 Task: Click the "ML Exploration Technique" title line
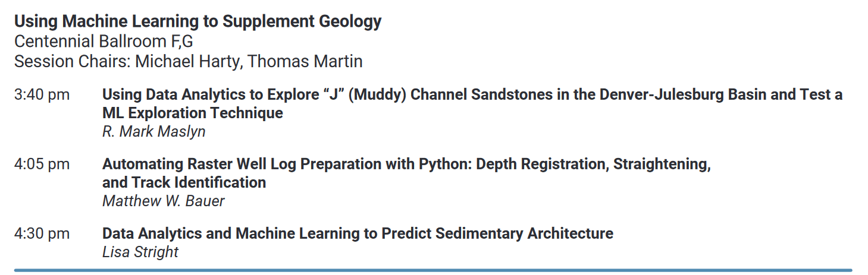point(192,113)
